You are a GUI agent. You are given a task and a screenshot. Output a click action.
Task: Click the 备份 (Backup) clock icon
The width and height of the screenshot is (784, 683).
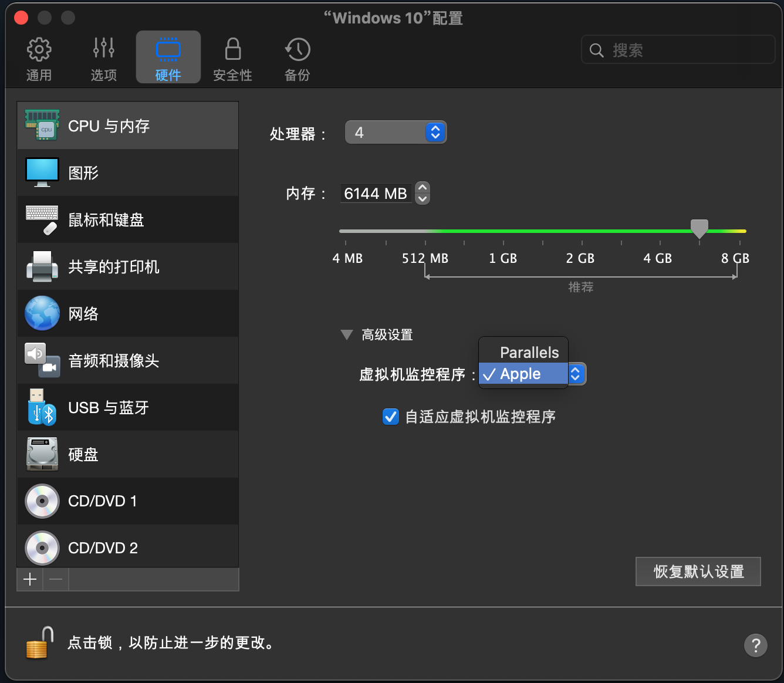coord(298,50)
